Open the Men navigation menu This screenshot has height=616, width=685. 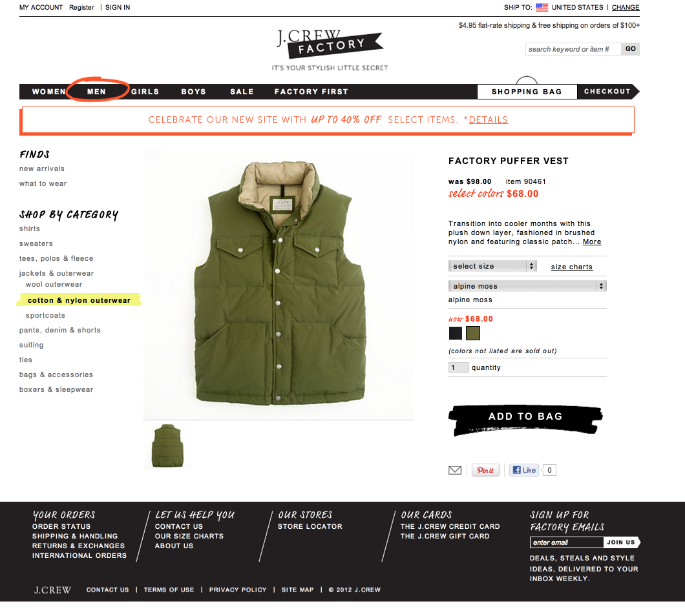(x=96, y=92)
